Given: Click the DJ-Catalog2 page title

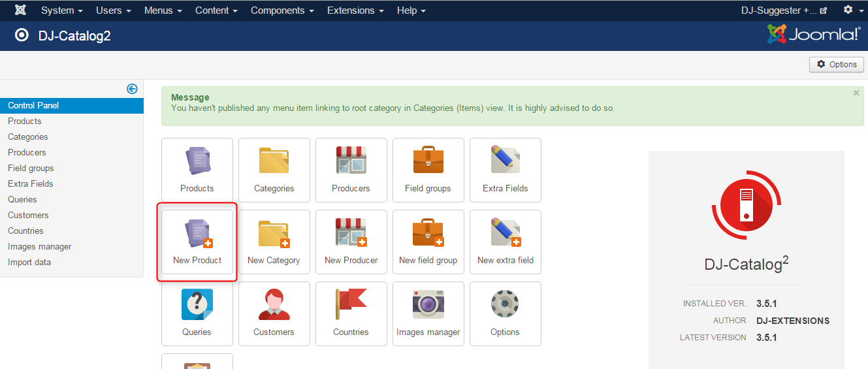Looking at the screenshot, I should coord(74,35).
